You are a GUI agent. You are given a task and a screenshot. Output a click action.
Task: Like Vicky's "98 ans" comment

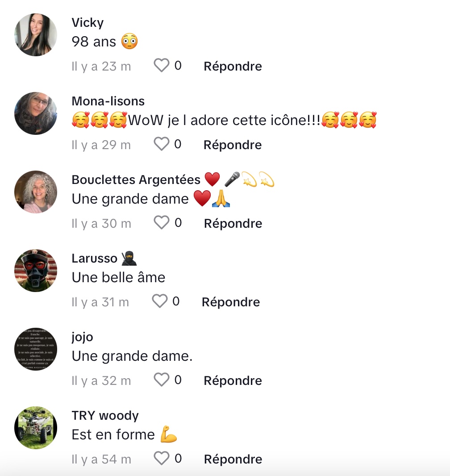[162, 66]
